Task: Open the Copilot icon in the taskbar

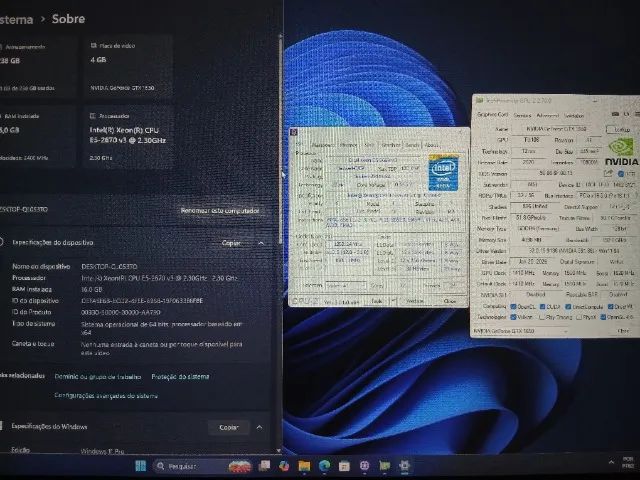Action: point(284,466)
